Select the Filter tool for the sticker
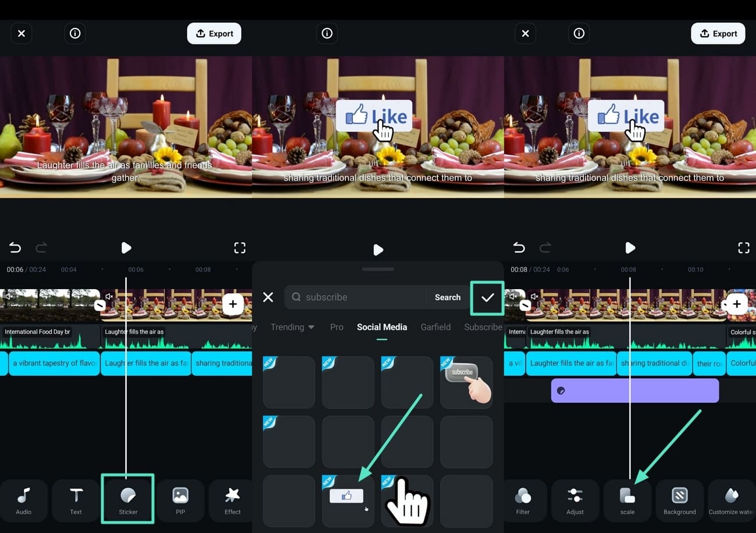Screen dimensions: 756x533 click(523, 501)
